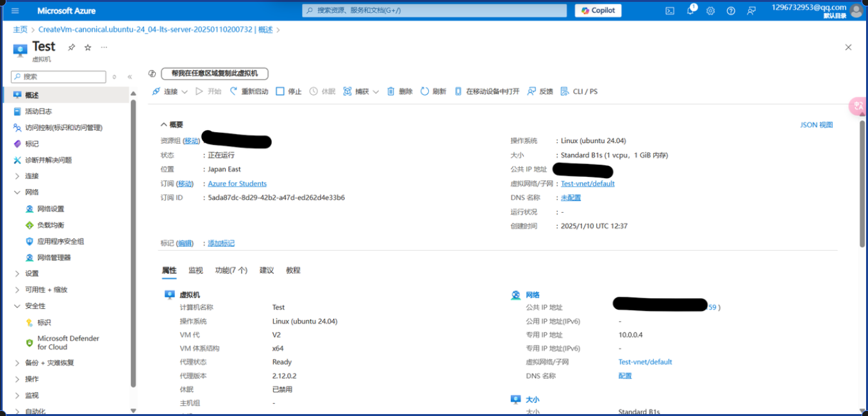Click the global Azure search bar

tap(435, 10)
